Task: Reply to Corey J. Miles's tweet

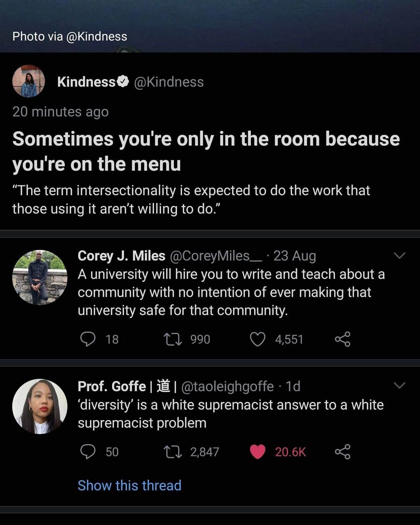Action: [x=88, y=339]
